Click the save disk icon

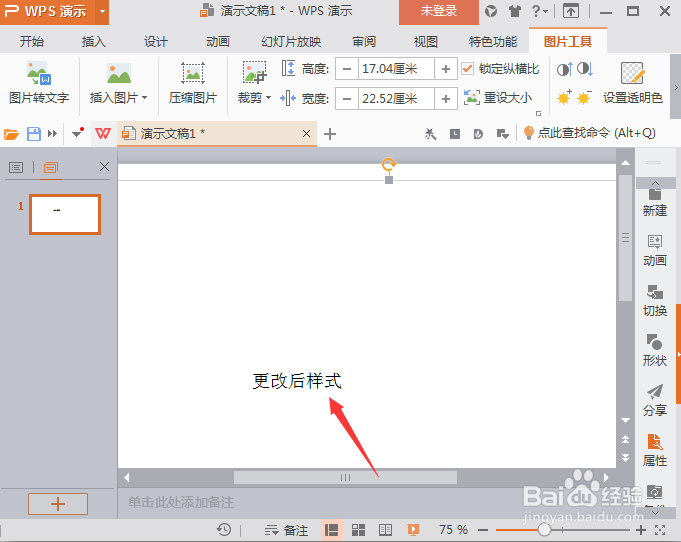[34, 134]
